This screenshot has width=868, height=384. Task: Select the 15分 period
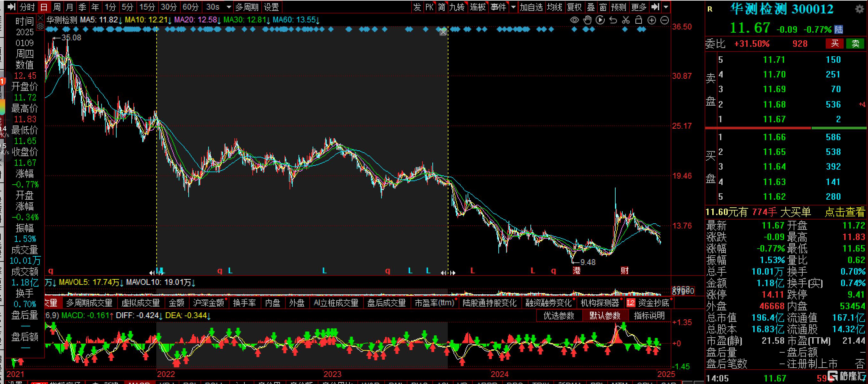click(147, 7)
